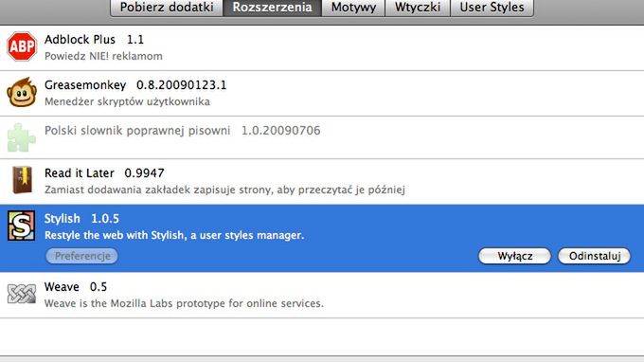Screen dimensions: 644x362
Task: Click 'Restyle the web with Stylish' description
Action: [x=174, y=235]
